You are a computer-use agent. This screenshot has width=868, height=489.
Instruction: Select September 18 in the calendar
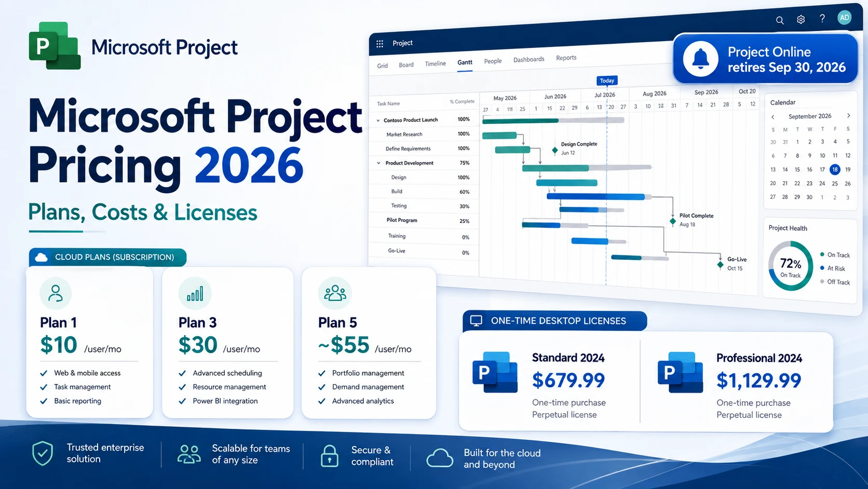click(835, 169)
